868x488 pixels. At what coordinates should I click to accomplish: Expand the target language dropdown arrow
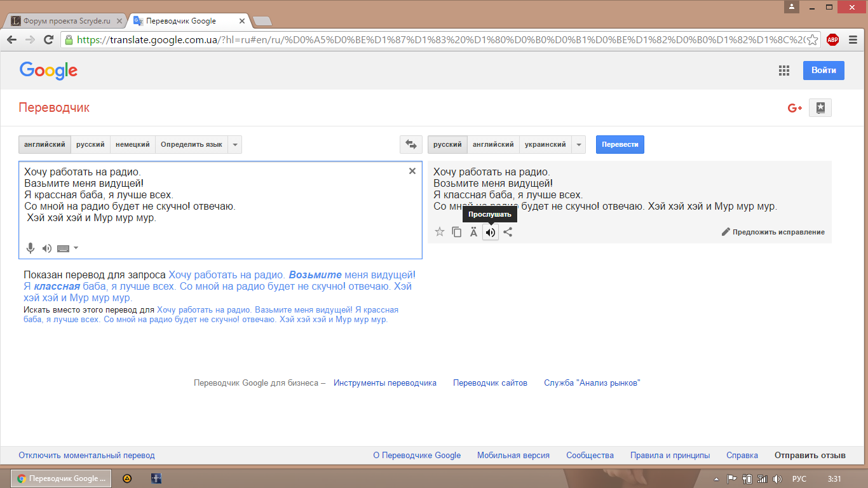[578, 145]
